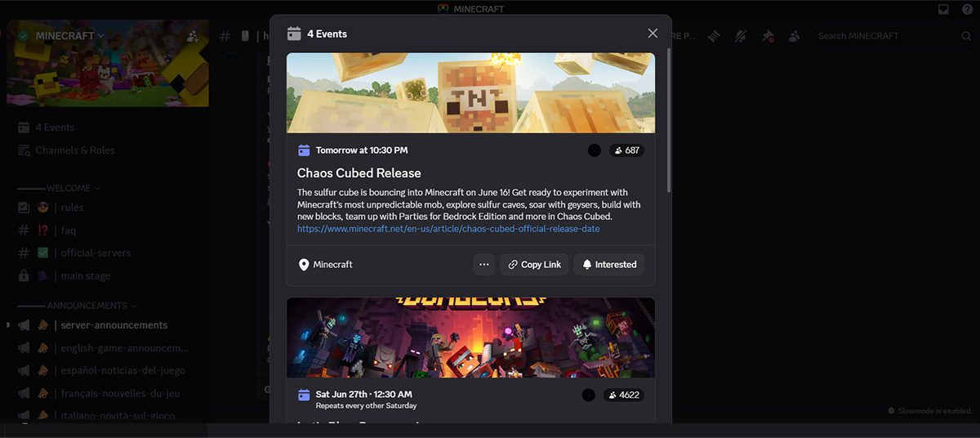Open the Inbox icon in title bar
This screenshot has width=980, height=438.
943,9
